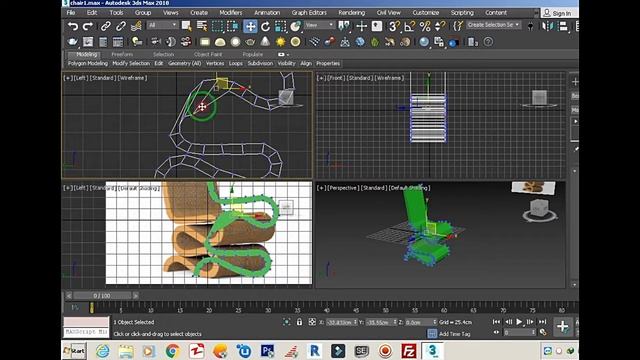
Task: Go to the start frame button
Action: click(496, 322)
